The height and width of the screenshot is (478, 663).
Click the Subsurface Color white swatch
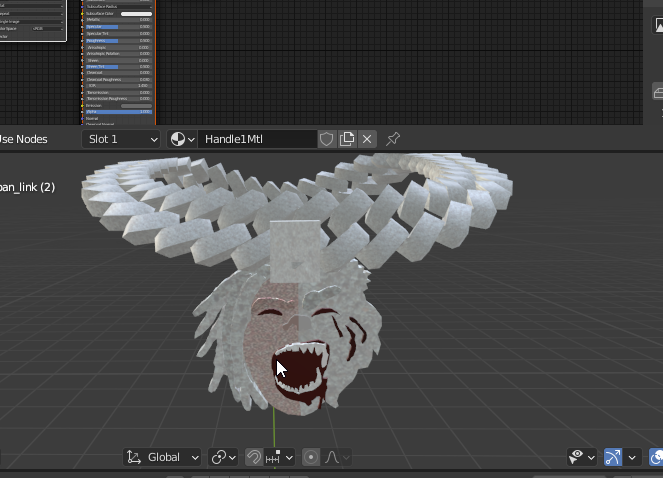click(x=136, y=14)
